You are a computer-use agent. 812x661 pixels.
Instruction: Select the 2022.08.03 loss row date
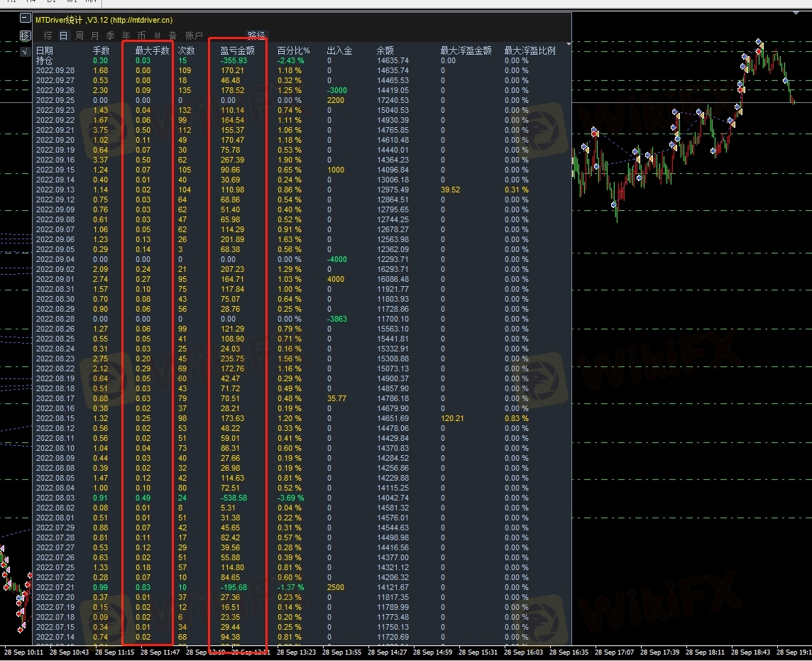click(x=55, y=498)
